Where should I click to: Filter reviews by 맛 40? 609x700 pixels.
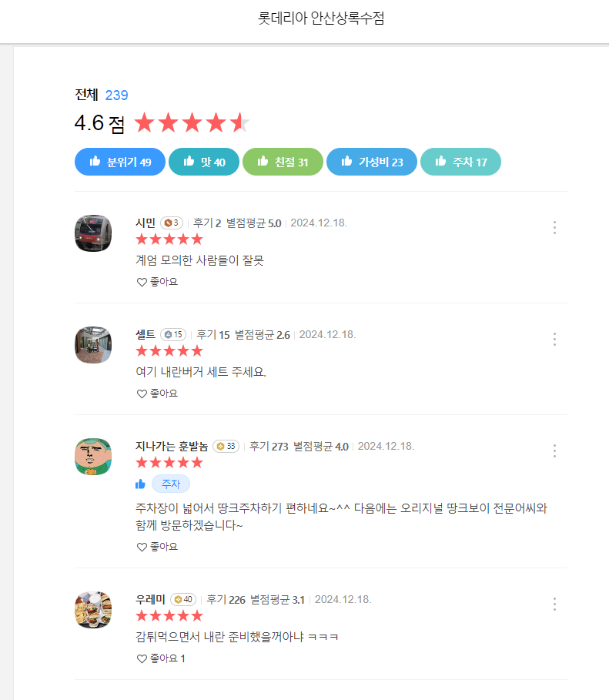point(204,162)
